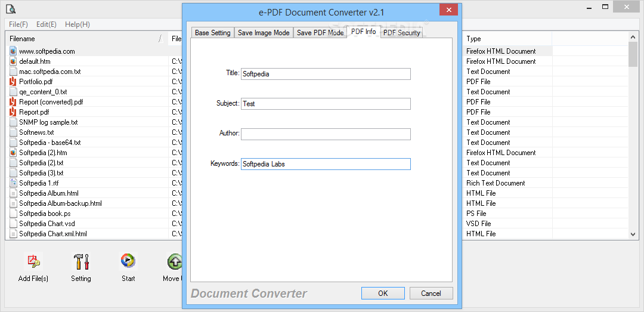Click the Add File(s) toolbar icon
The image size is (644, 312).
tap(33, 261)
